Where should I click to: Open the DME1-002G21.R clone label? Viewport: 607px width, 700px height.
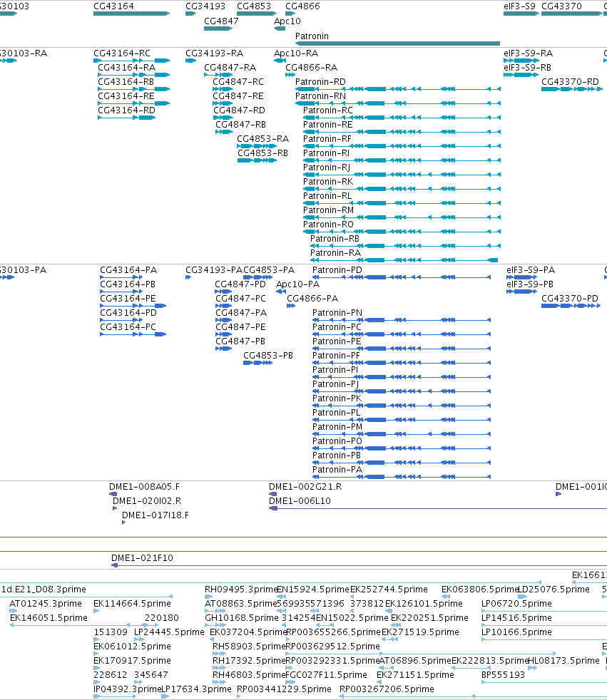(305, 487)
